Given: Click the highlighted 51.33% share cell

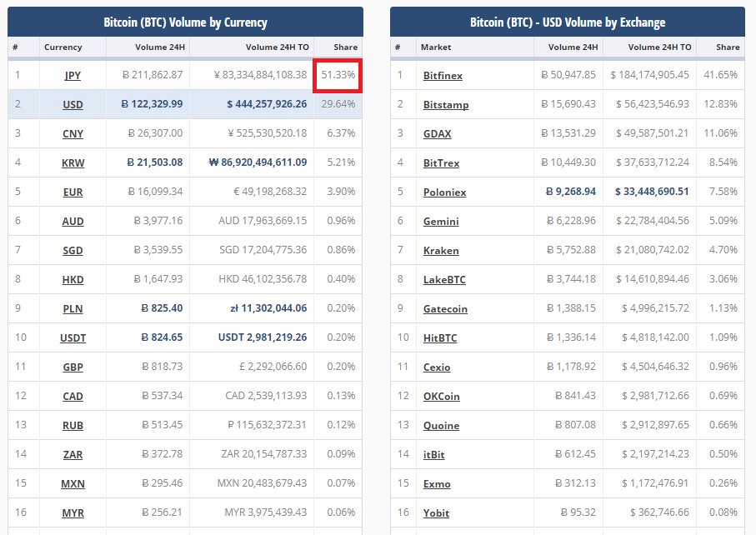Looking at the screenshot, I should click(338, 75).
